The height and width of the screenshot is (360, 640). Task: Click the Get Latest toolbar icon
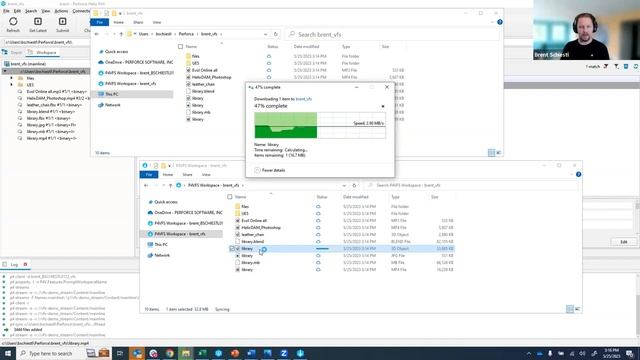(38, 22)
